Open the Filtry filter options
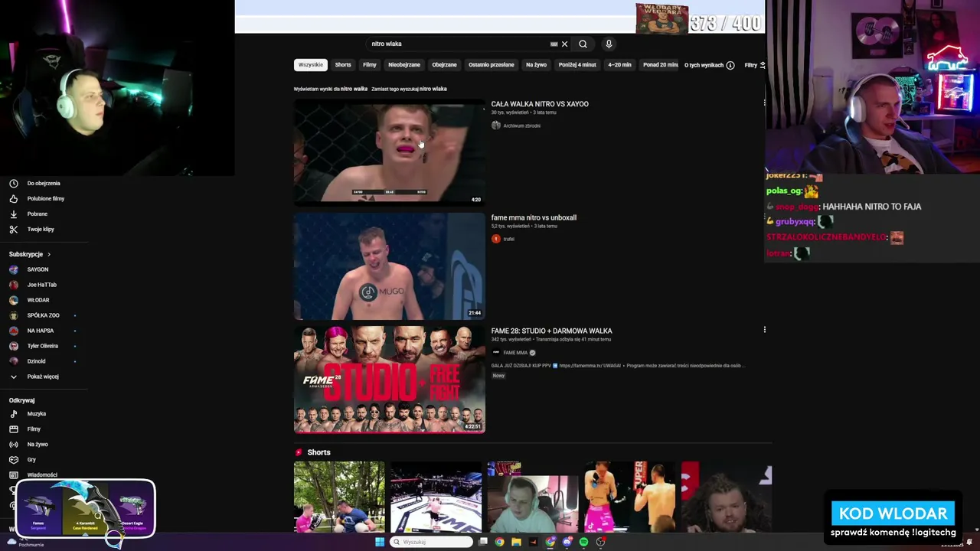 (755, 65)
